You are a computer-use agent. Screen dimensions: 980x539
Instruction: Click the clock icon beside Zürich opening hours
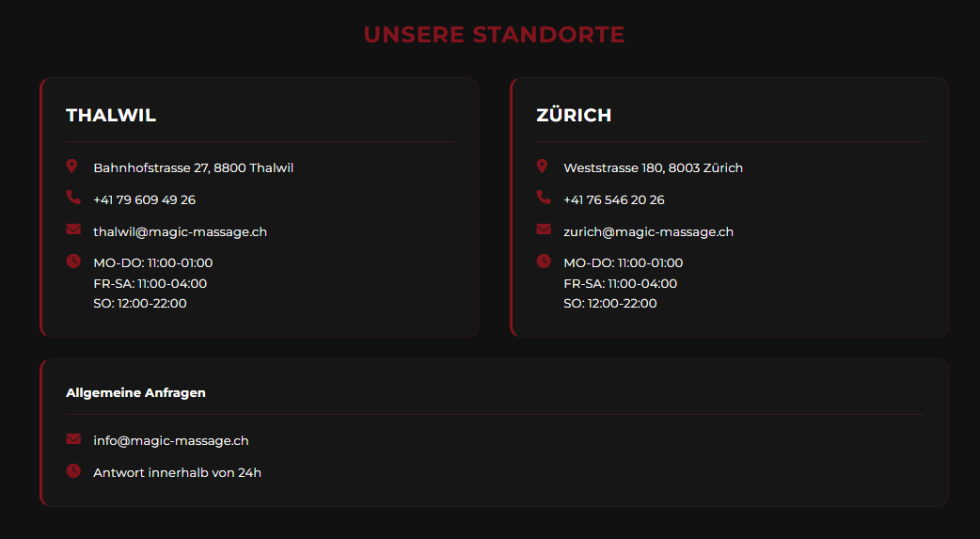pyautogui.click(x=544, y=261)
